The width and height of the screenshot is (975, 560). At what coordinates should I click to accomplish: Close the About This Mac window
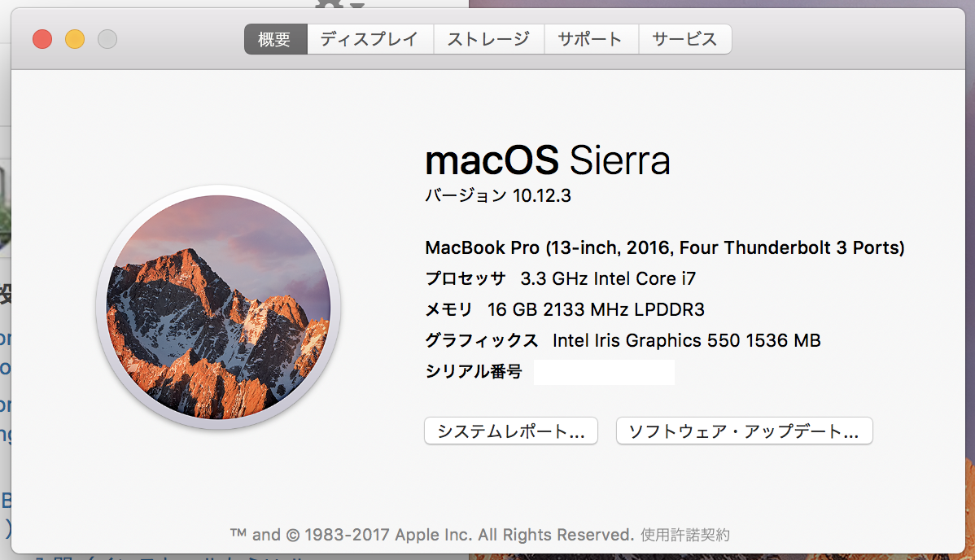[42, 39]
